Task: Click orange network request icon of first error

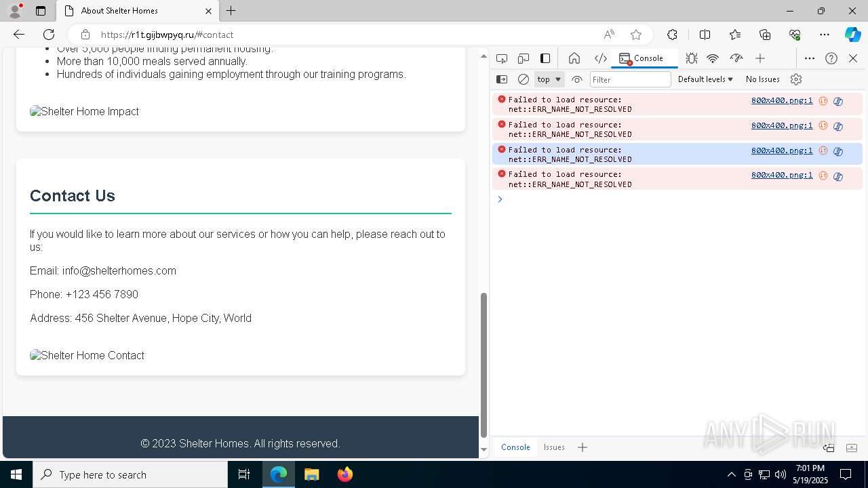Action: click(823, 101)
